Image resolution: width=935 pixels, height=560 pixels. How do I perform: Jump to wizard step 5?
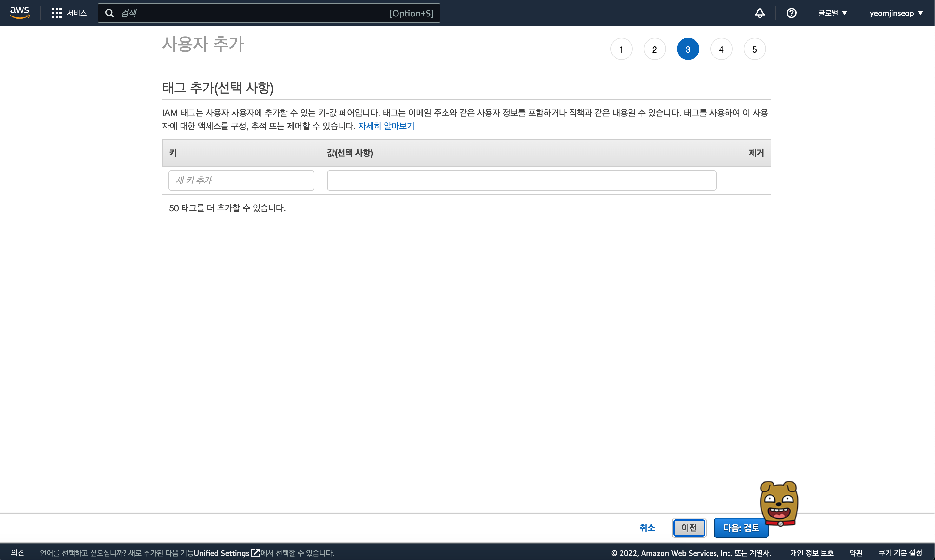[754, 49]
